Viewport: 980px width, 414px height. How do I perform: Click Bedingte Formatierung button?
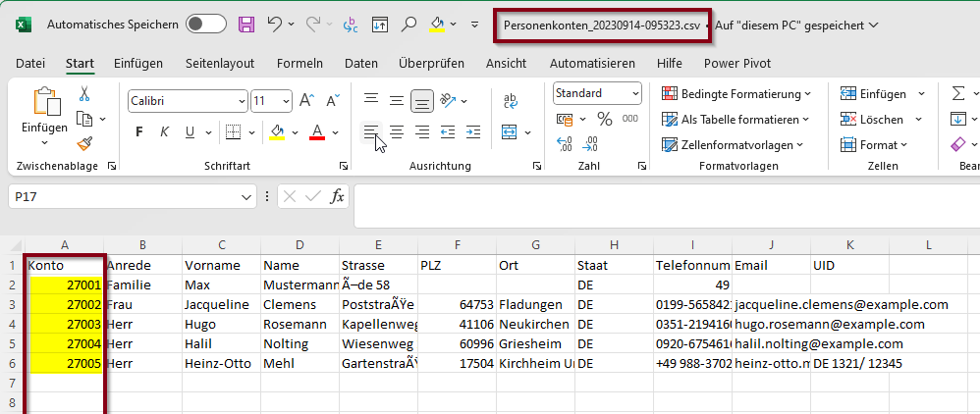pyautogui.click(x=736, y=93)
